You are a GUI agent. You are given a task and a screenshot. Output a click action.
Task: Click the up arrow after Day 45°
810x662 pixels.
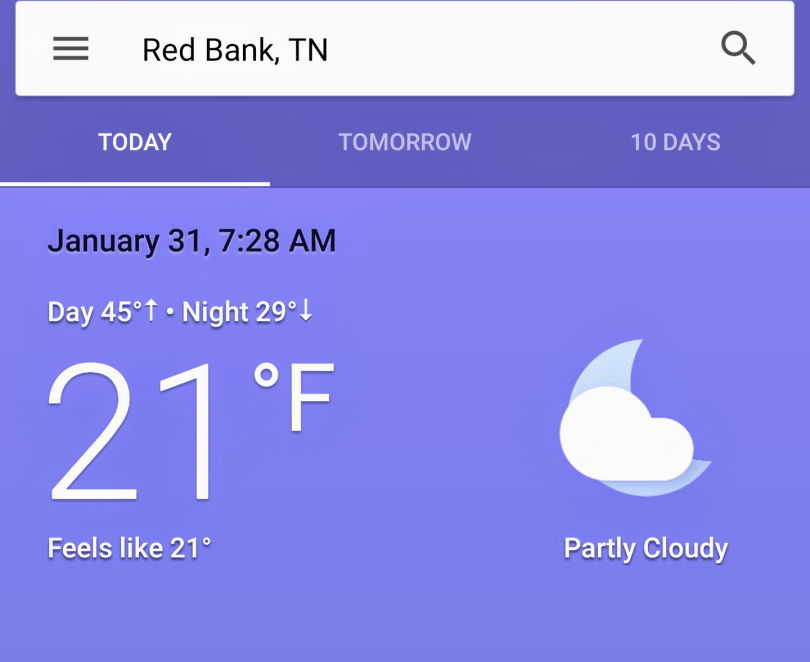tap(152, 312)
